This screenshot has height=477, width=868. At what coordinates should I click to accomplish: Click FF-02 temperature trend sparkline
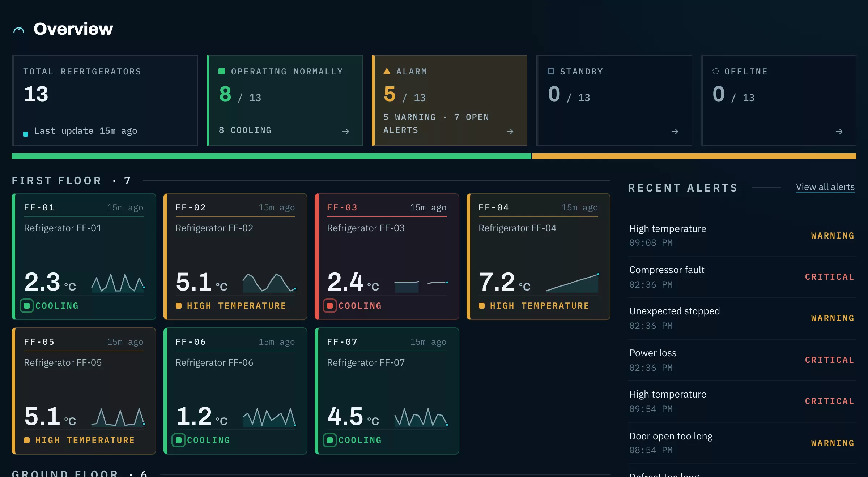tap(269, 283)
